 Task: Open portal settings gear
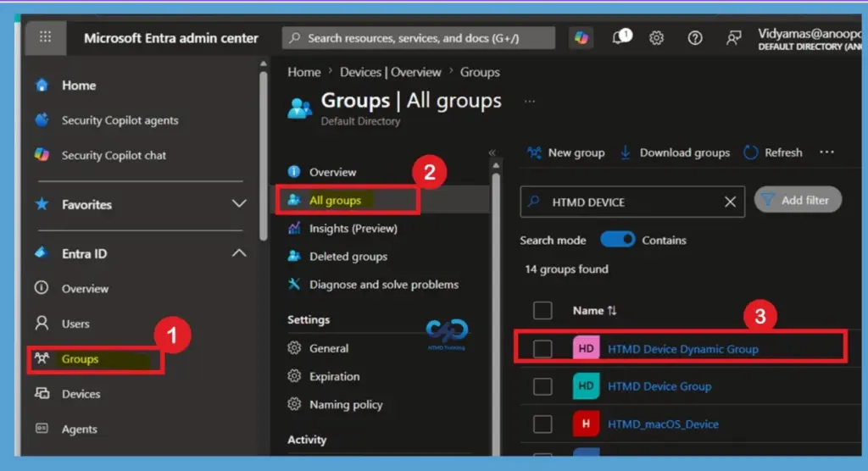tap(657, 37)
